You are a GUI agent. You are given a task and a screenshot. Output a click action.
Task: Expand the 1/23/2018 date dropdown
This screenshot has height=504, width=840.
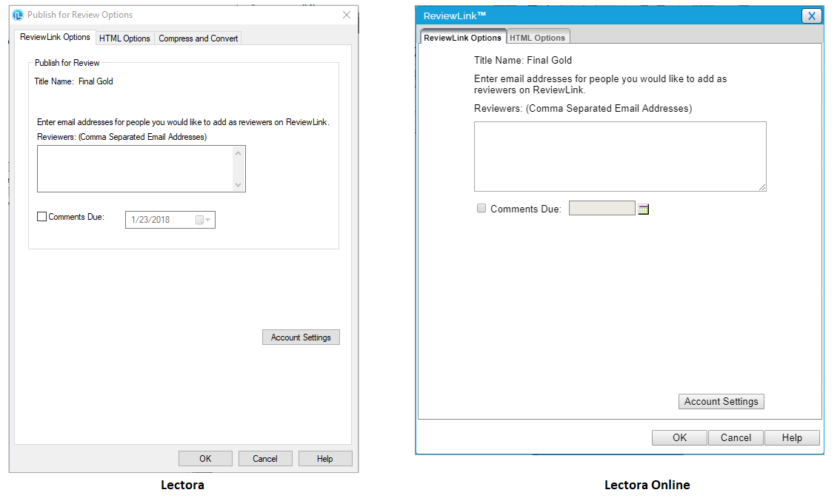[204, 220]
